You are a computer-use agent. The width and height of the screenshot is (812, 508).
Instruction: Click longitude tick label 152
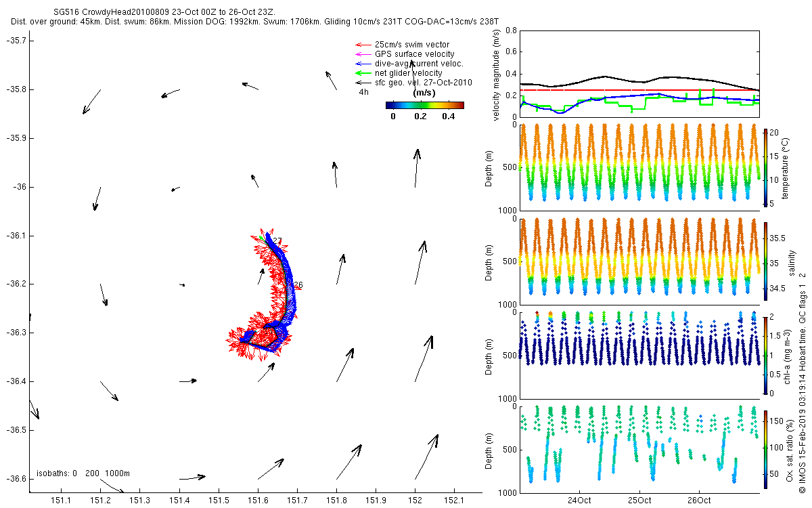click(x=415, y=500)
